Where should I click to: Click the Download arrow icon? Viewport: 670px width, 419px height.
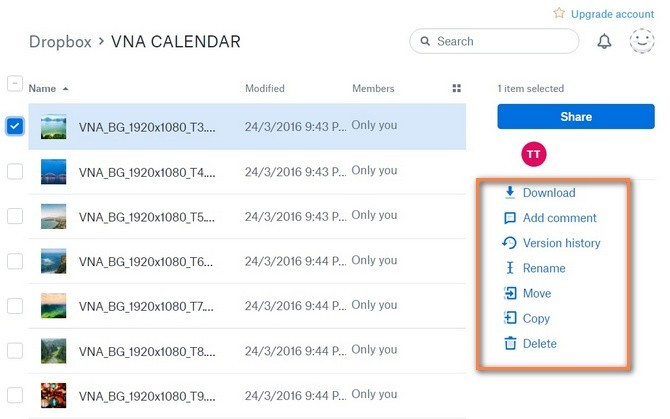[510, 192]
